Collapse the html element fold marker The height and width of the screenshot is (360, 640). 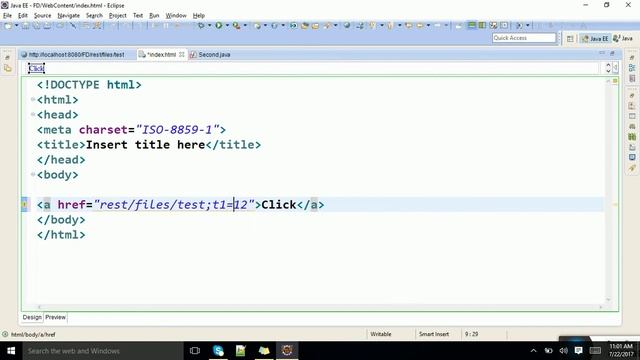coord(33,99)
